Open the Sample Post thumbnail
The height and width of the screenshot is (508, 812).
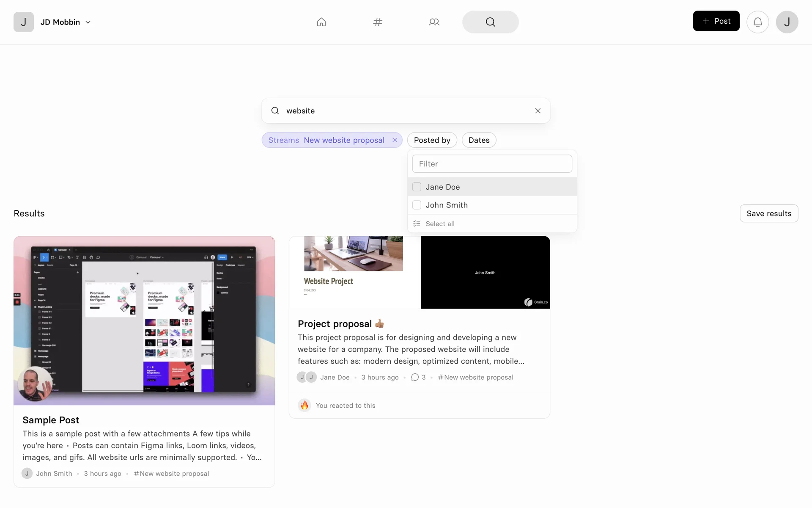pyautogui.click(x=144, y=320)
